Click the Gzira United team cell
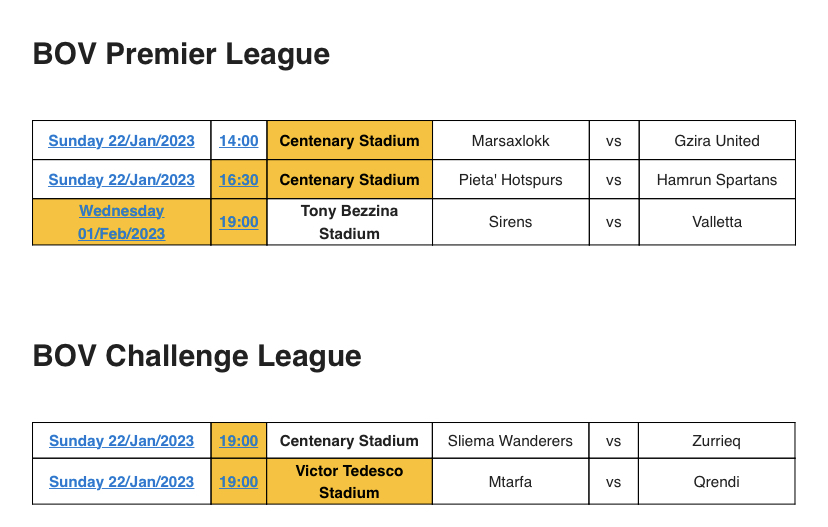Screen dimensions: 828x527 tap(717, 140)
